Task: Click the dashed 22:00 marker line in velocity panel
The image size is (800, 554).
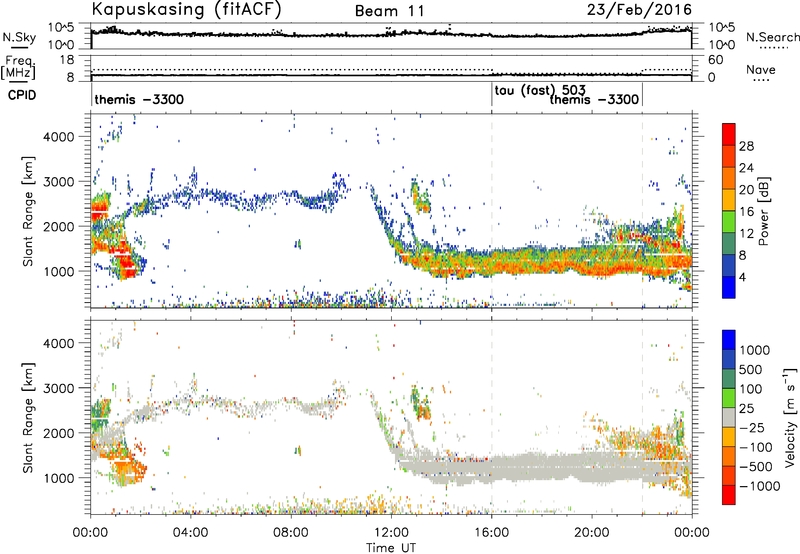Action: 642,417
